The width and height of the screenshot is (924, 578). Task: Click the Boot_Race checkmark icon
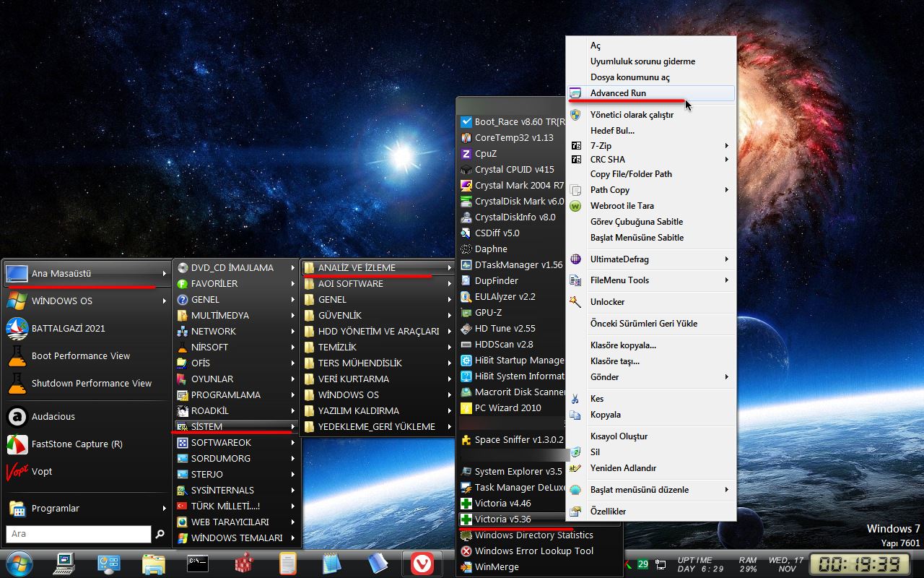click(466, 122)
